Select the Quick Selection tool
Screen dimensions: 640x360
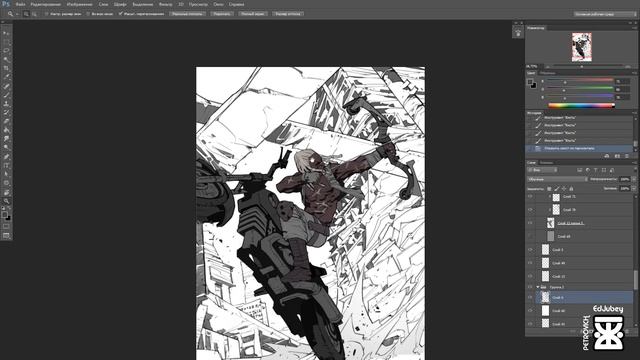pos(6,60)
